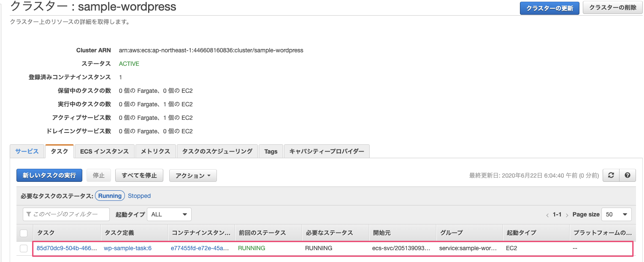The width and height of the screenshot is (644, 262).
Task: Open the help question mark icon
Action: (628, 176)
